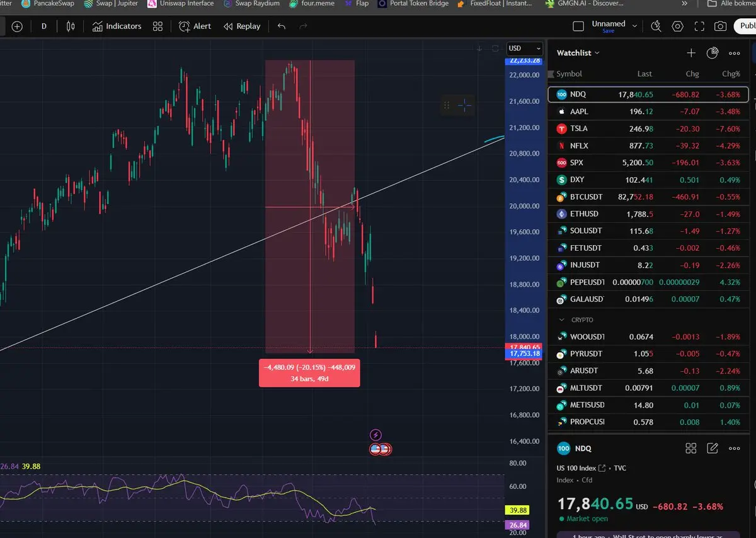756x538 pixels.
Task: Change the D daily timeframe interval
Action: coord(43,26)
